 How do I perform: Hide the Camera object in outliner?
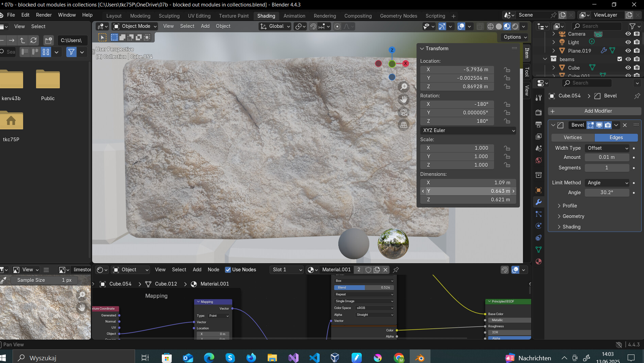[628, 34]
